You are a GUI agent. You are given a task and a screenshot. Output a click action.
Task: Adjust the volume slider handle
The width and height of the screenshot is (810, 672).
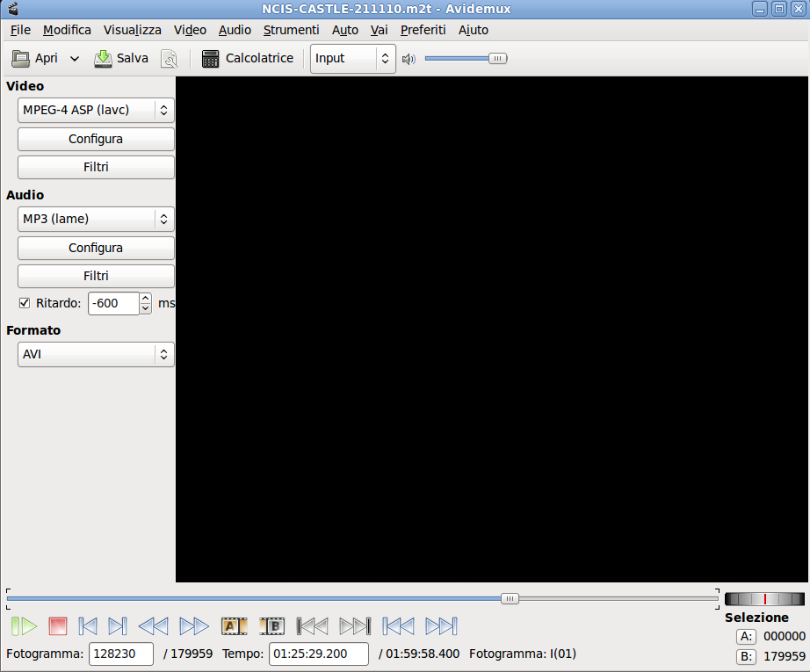click(497, 58)
